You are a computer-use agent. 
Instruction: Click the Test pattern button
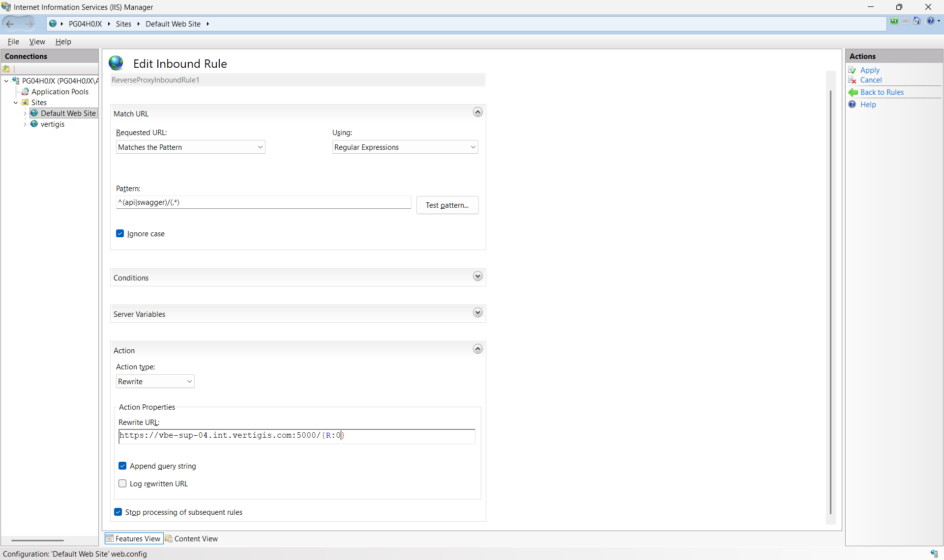point(447,205)
